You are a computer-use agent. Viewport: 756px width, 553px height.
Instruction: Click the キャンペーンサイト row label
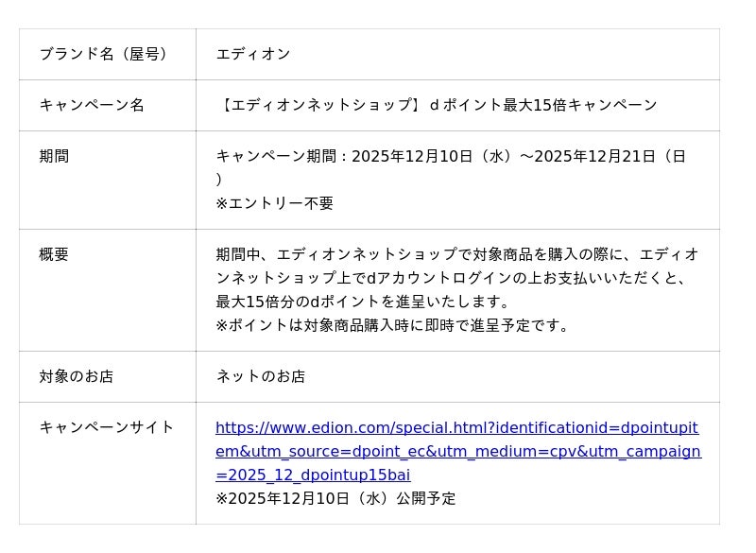tap(107, 427)
